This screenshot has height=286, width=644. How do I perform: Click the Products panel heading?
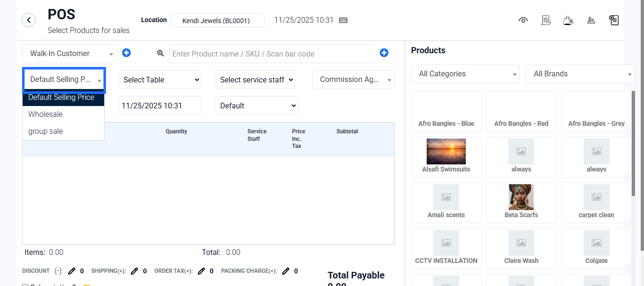pos(428,50)
